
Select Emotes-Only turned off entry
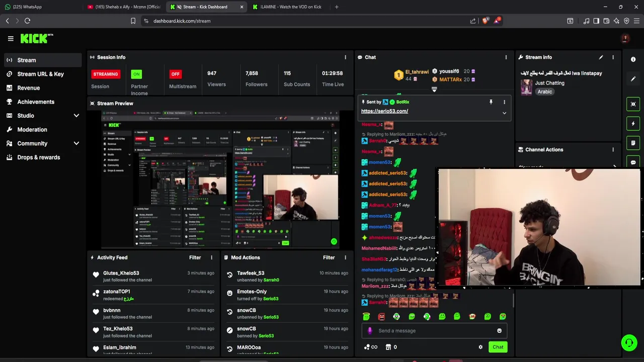coord(287,295)
